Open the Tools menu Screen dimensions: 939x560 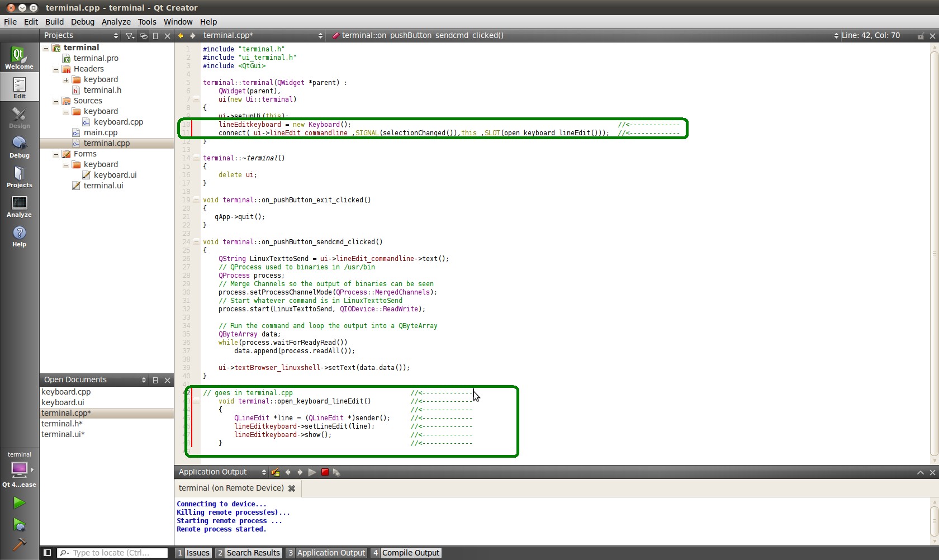(x=147, y=22)
